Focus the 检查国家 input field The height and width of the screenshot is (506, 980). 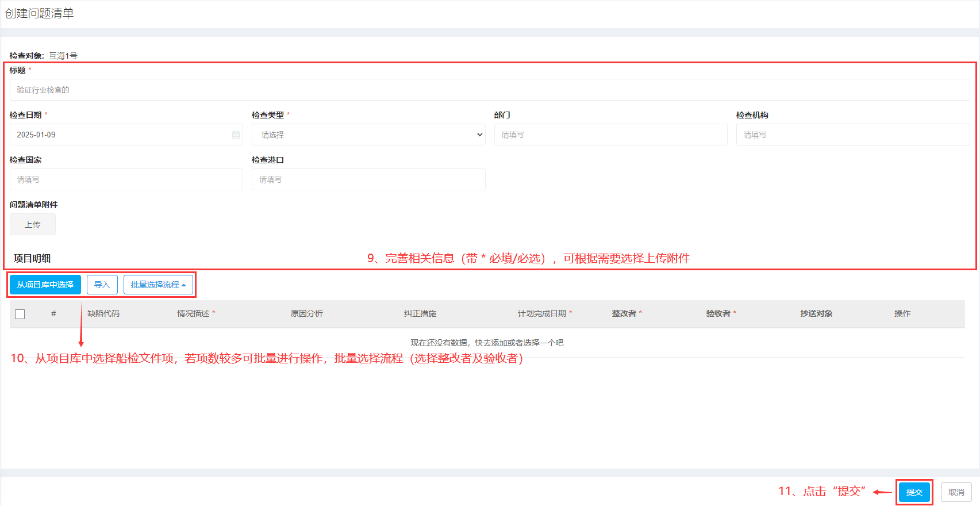point(126,179)
